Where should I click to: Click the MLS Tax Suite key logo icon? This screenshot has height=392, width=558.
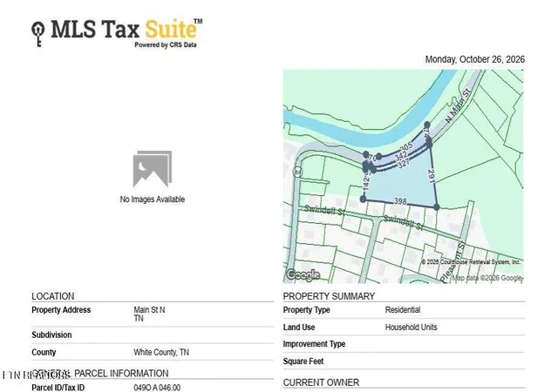[38, 33]
